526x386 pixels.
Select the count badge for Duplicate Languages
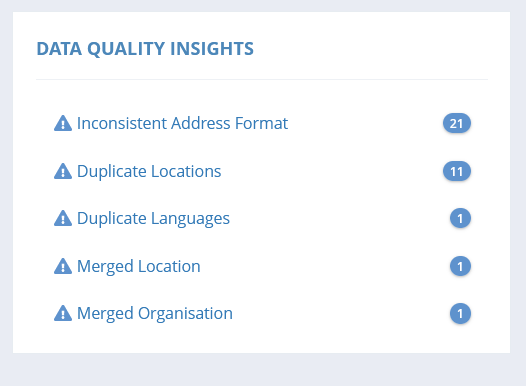tap(460, 219)
